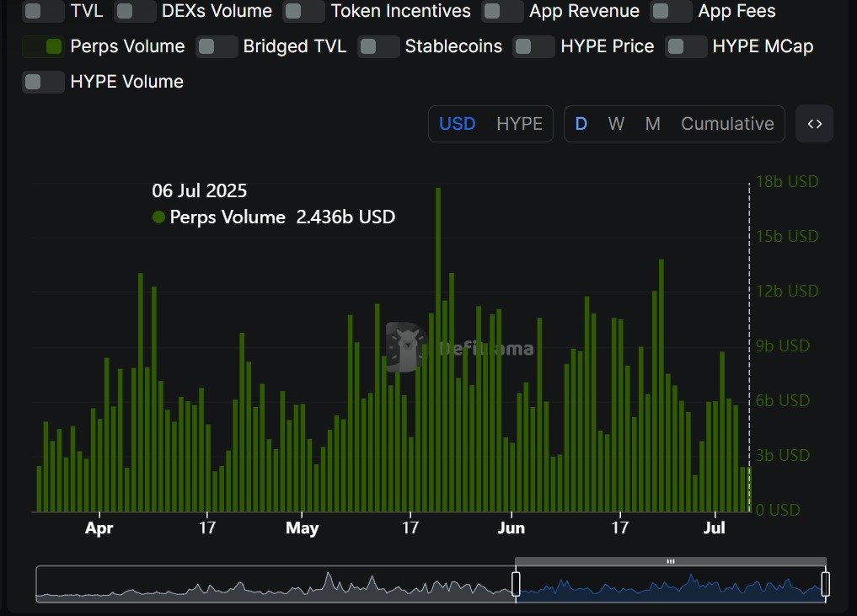Click the right range slider handle

825,584
